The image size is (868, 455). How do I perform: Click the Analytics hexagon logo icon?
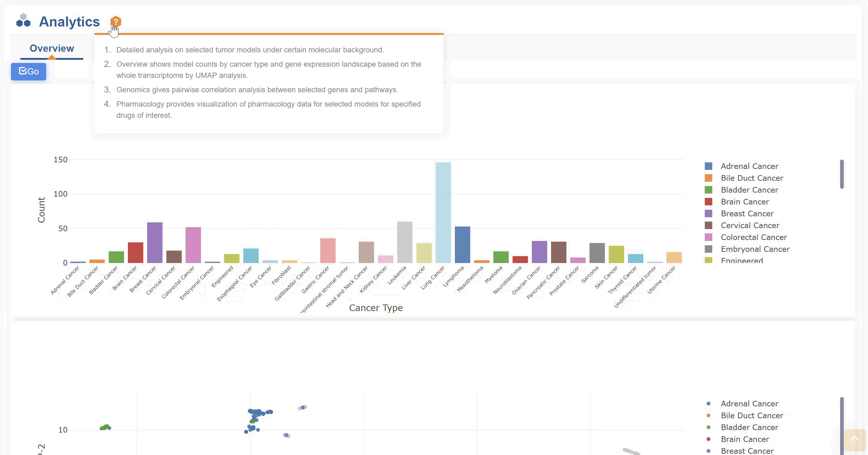pyautogui.click(x=23, y=21)
